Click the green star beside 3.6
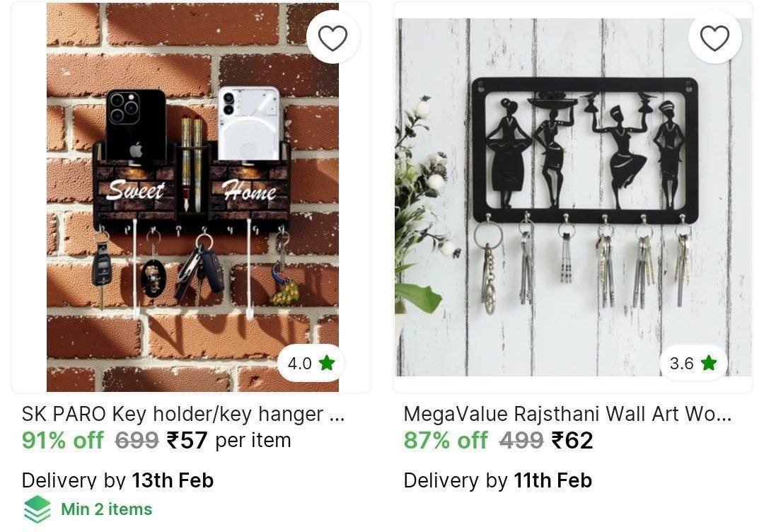The image size is (764, 532). [708, 362]
